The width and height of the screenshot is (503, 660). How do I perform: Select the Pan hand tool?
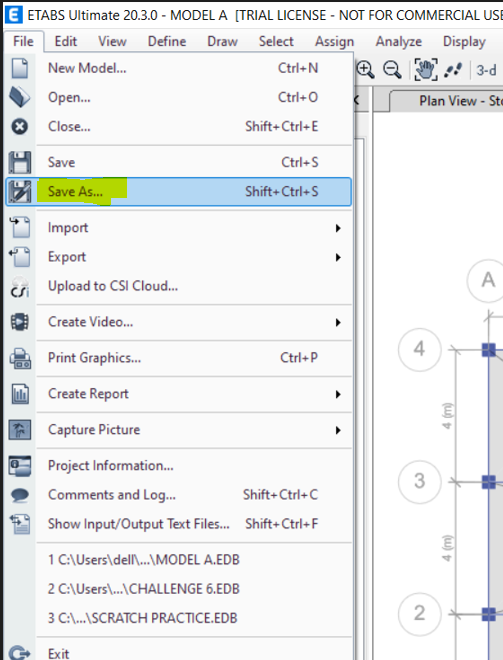click(426, 69)
